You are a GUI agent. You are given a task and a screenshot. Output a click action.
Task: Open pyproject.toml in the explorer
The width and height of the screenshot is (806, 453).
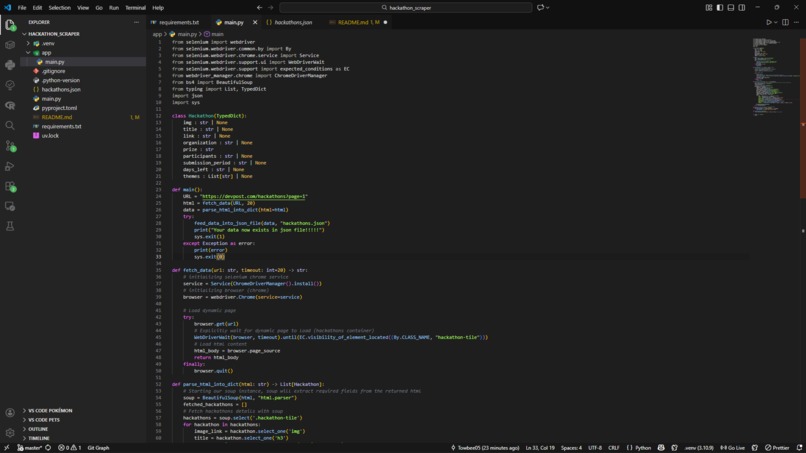[x=59, y=108]
